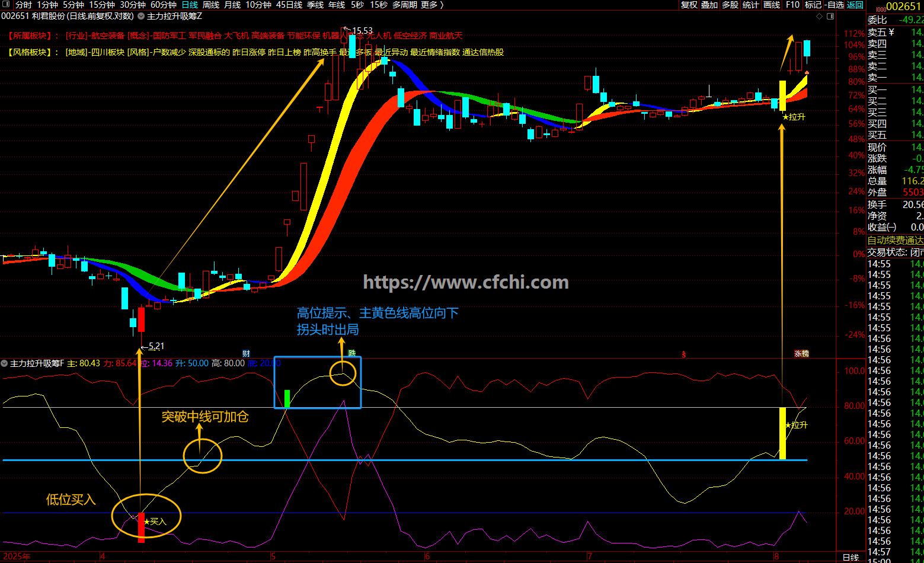Switch to 周线 weekly chart
Screen dimensions: 924x563
click(211, 5)
